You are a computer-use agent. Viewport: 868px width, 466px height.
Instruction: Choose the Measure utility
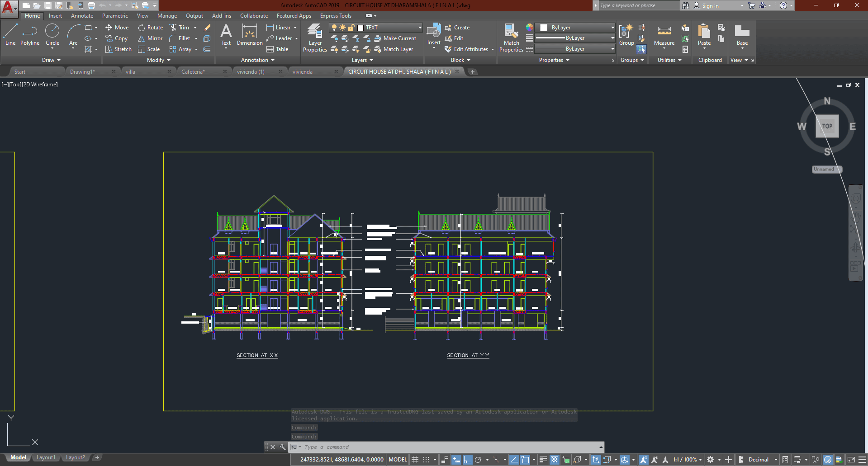pyautogui.click(x=664, y=36)
